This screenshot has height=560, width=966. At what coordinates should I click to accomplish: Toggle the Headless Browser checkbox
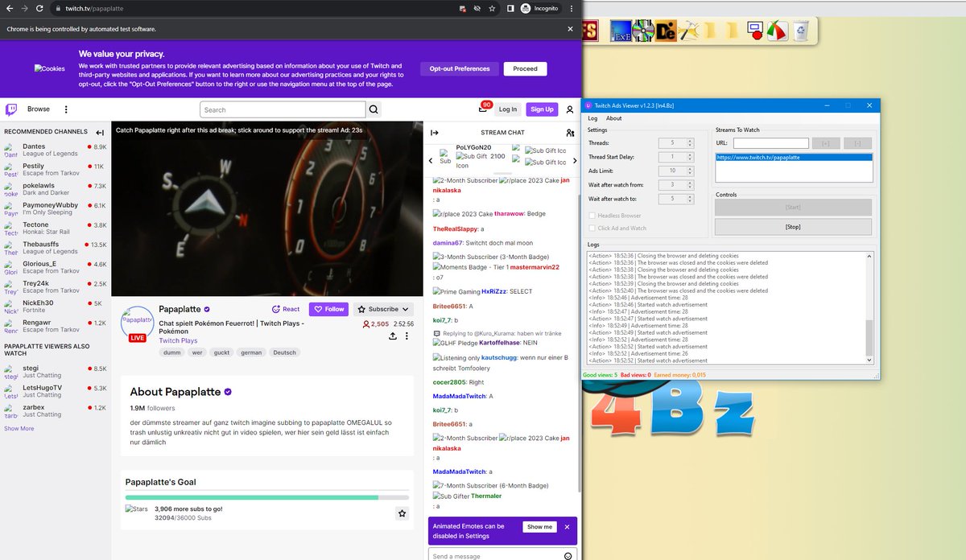tap(592, 216)
